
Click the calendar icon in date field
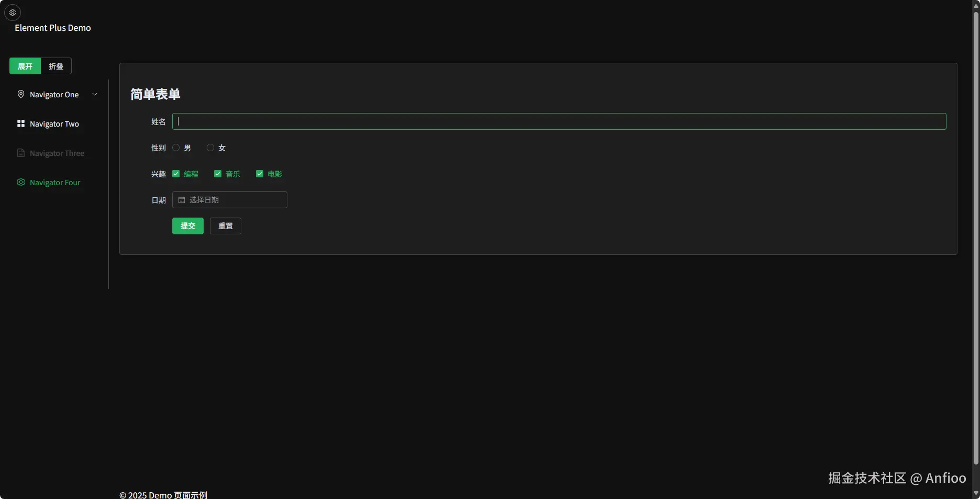pyautogui.click(x=182, y=200)
